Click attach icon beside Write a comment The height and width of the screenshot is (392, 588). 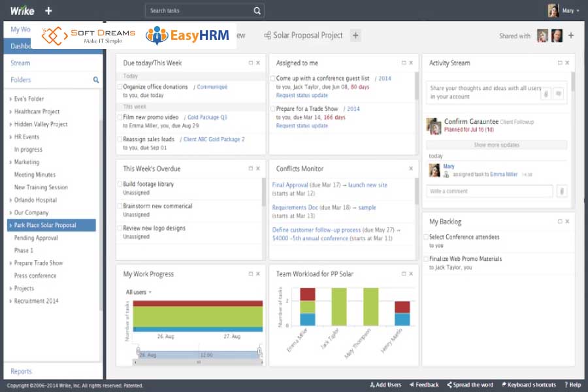coord(562,191)
